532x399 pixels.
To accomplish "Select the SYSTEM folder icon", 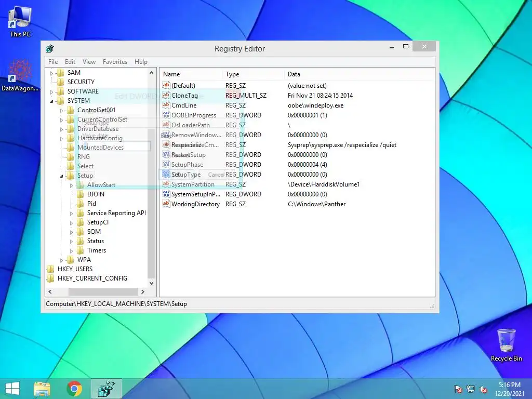I will pyautogui.click(x=61, y=101).
